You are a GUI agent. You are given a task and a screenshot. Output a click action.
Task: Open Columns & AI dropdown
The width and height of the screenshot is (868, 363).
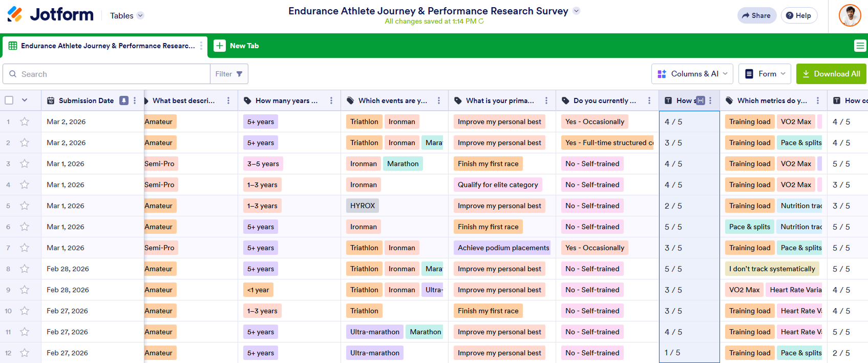click(x=692, y=74)
